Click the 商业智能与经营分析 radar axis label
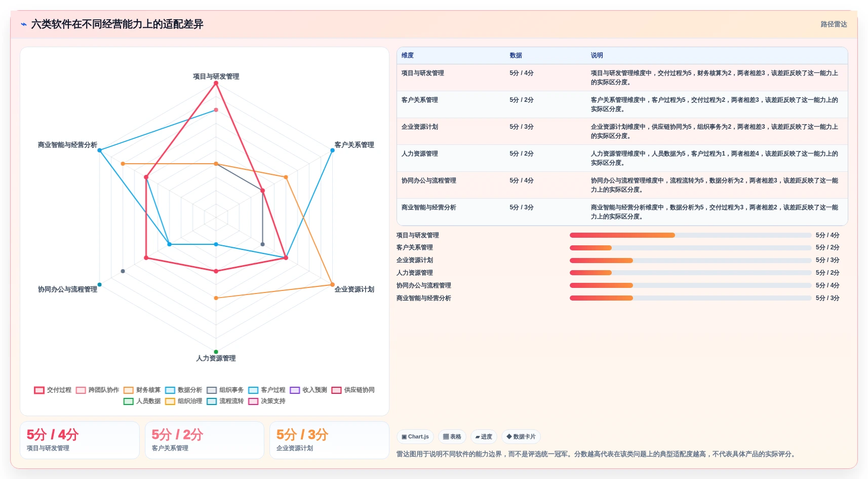868x479 pixels. pyautogui.click(x=67, y=145)
